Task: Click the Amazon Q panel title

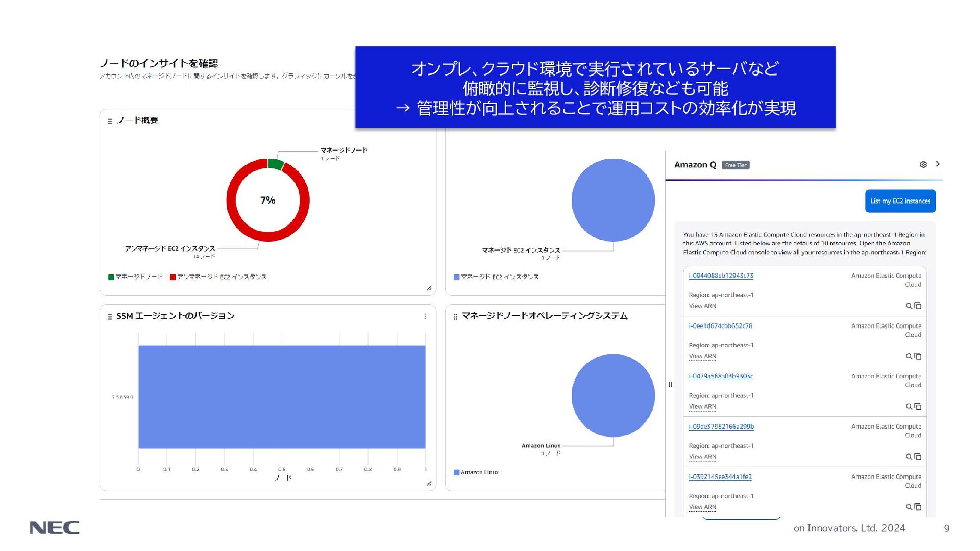Action: point(695,165)
